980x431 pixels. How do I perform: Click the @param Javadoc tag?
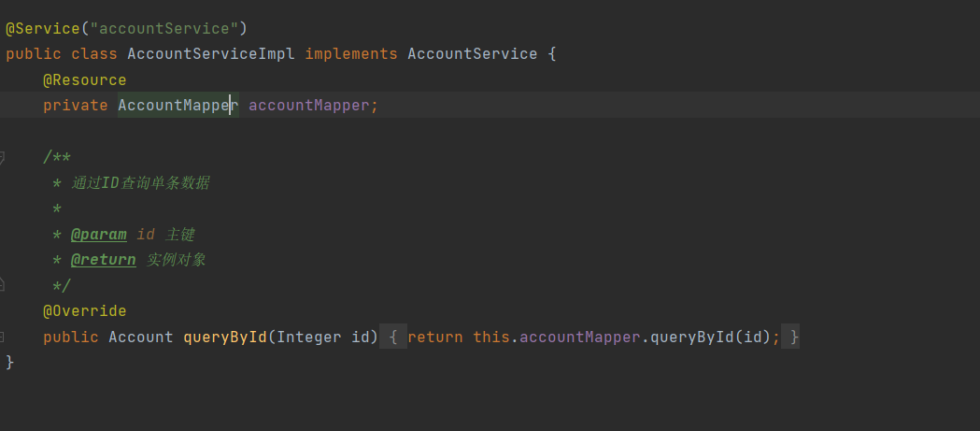(99, 236)
